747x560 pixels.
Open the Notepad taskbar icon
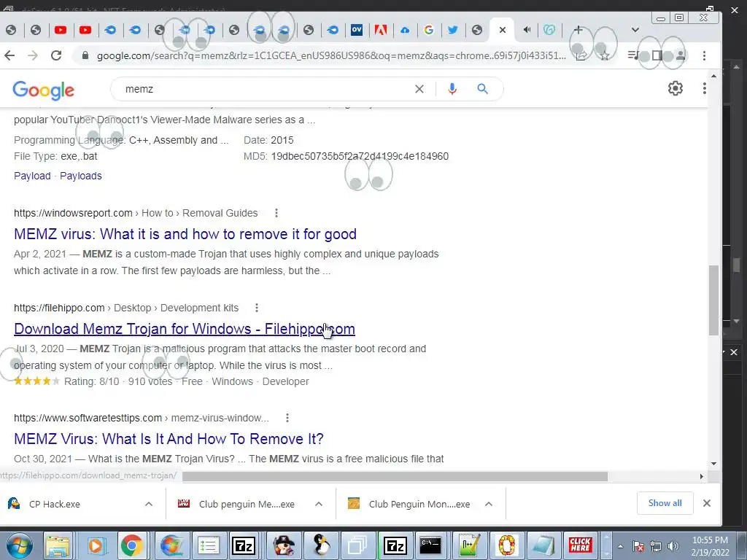[543, 545]
